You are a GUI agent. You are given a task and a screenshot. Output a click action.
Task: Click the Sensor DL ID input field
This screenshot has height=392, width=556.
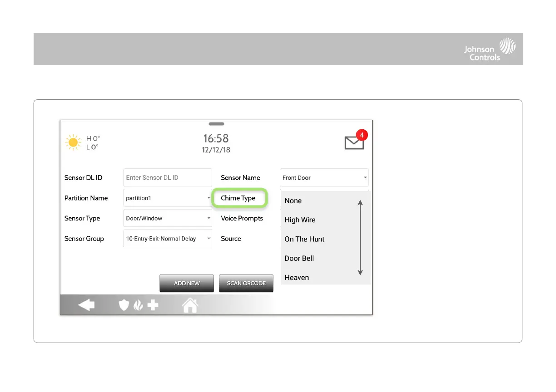[167, 178]
